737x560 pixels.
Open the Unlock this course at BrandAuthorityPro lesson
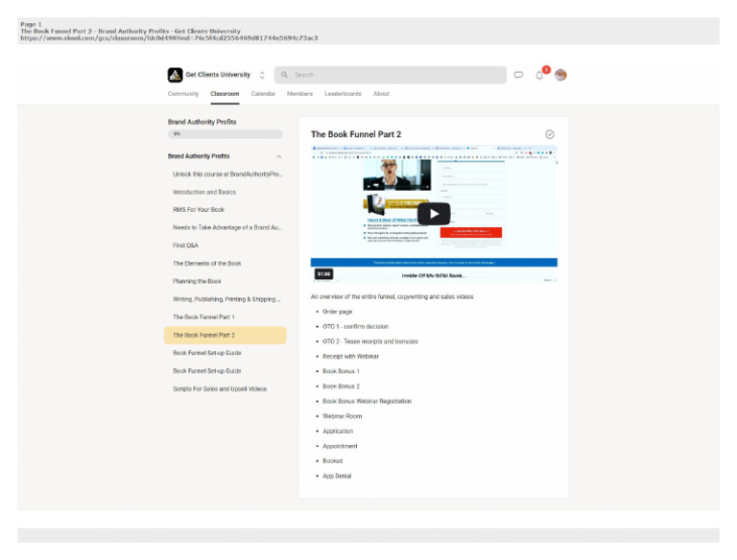point(226,175)
